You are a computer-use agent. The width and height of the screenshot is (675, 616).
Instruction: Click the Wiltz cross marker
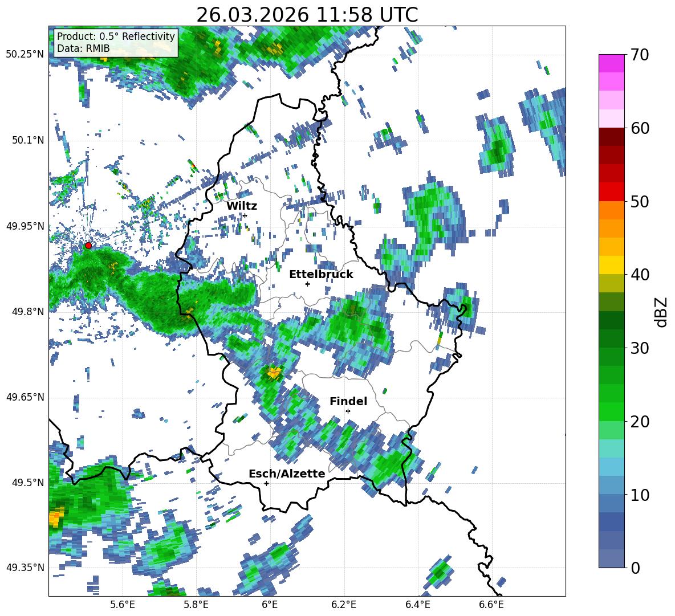pos(245,215)
